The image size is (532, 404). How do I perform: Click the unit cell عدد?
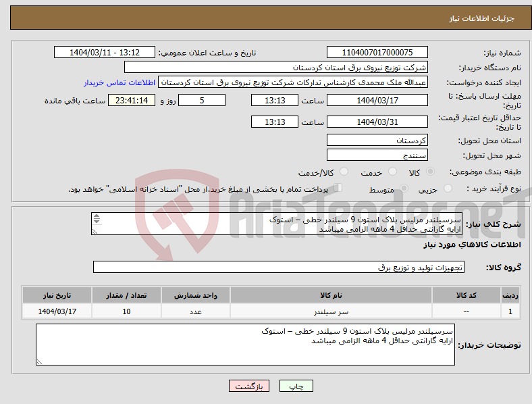coord(196,311)
